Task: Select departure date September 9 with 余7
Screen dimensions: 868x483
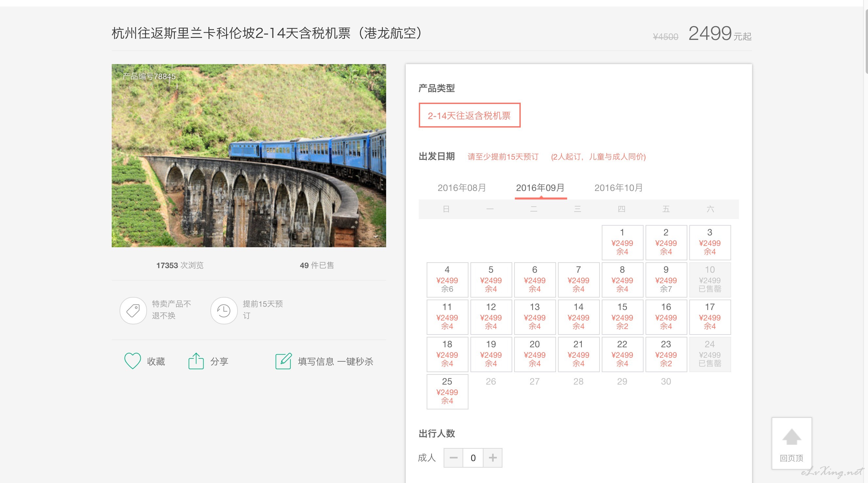Action: [x=666, y=280]
